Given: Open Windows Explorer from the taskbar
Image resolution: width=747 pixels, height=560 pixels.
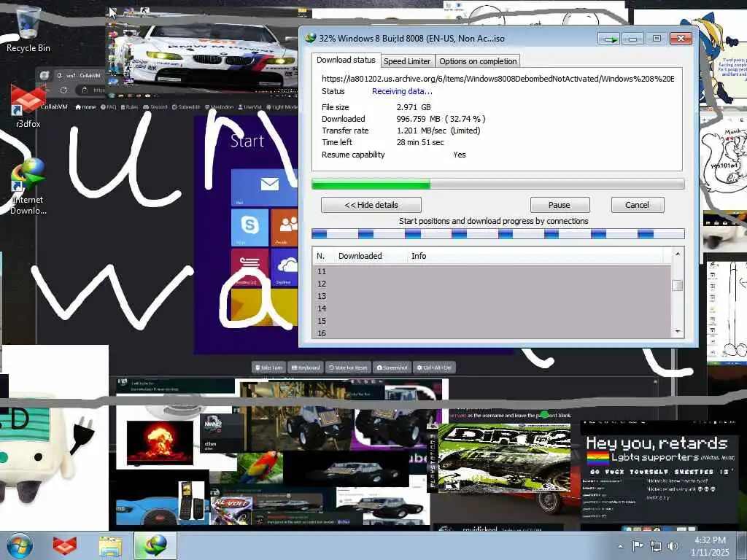Looking at the screenshot, I should 111,545.
